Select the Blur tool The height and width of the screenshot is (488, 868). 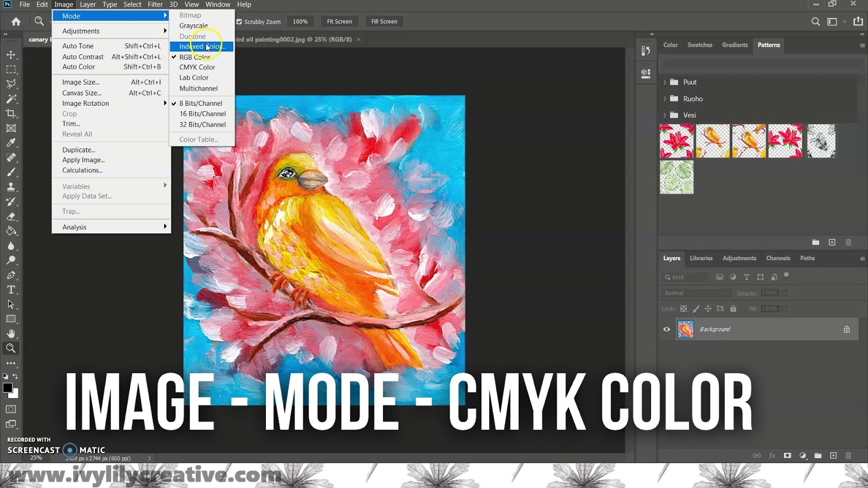(11, 246)
